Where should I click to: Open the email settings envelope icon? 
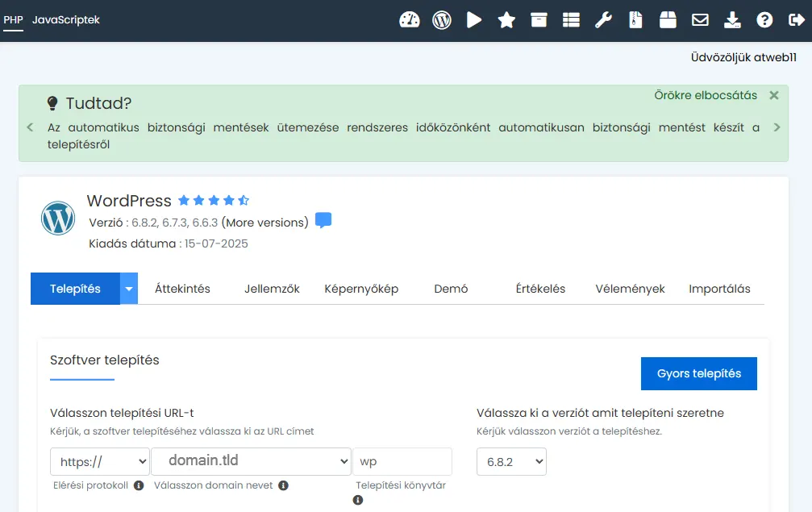coord(700,20)
